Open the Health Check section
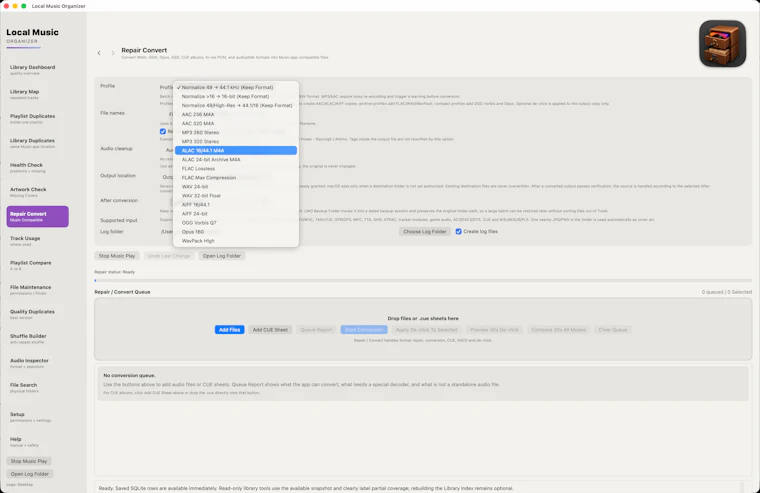760x493 pixels. [37, 168]
